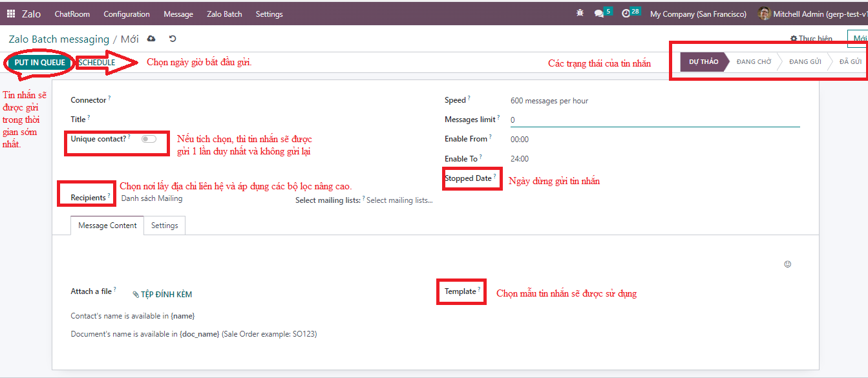Open conversations chat icon with badge 5
This screenshot has width=868, height=378.
click(603, 13)
